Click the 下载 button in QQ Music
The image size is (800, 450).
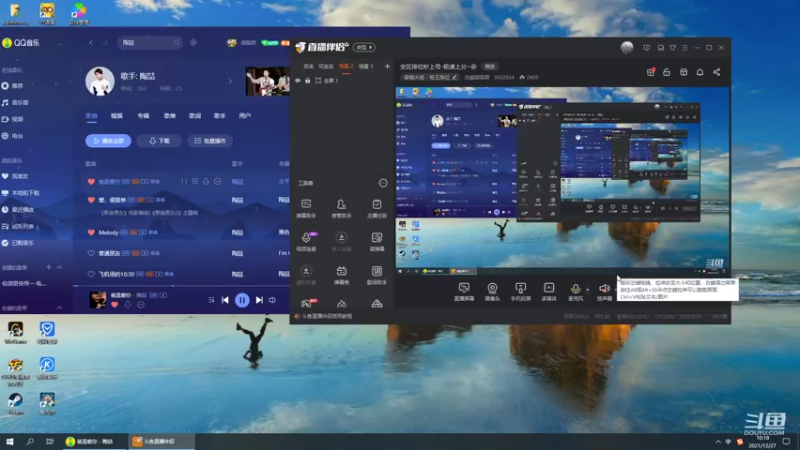(159, 141)
